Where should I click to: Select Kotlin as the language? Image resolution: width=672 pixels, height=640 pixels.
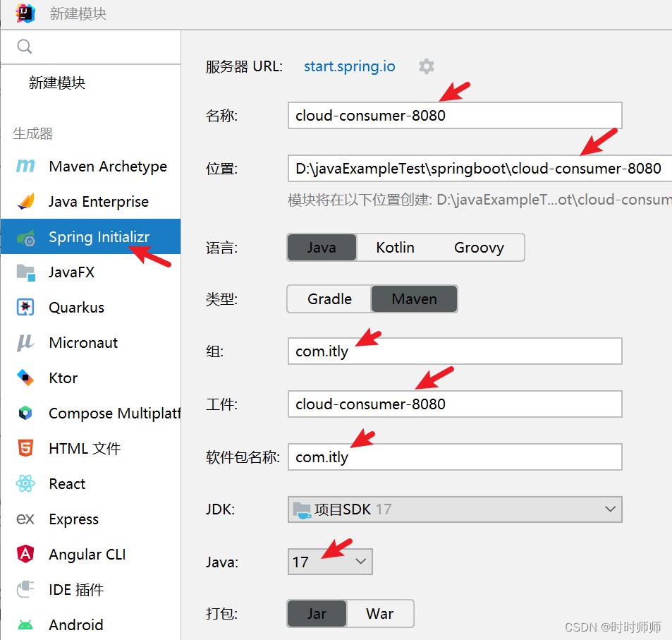[395, 248]
